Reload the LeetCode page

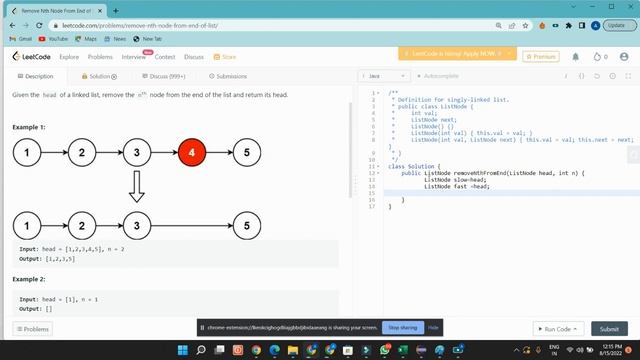click(39, 25)
